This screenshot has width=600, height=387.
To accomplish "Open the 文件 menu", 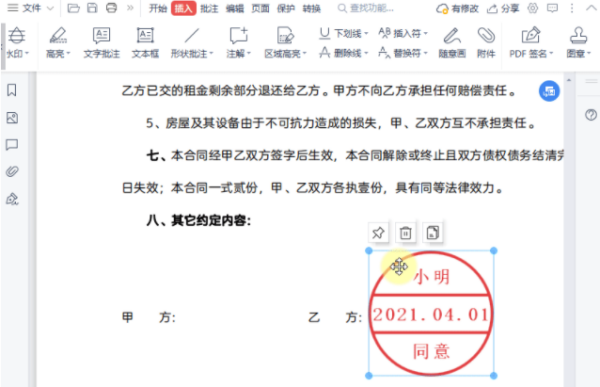I will pyautogui.click(x=24, y=8).
